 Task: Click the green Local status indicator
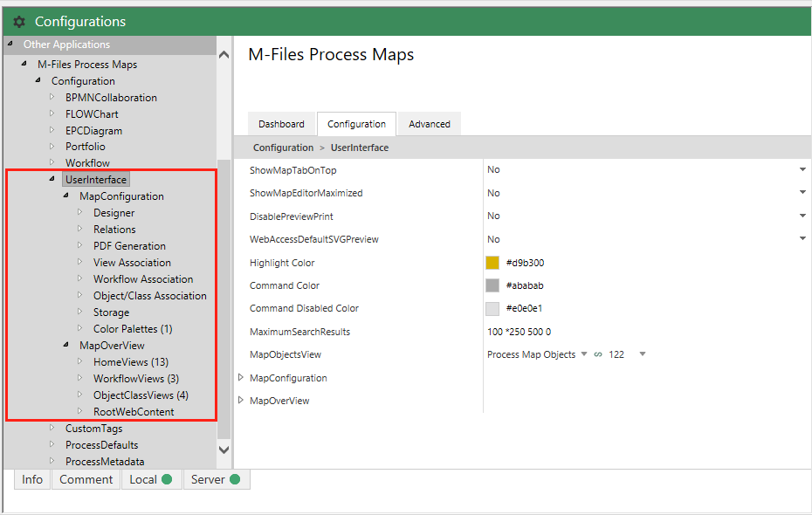(166, 479)
